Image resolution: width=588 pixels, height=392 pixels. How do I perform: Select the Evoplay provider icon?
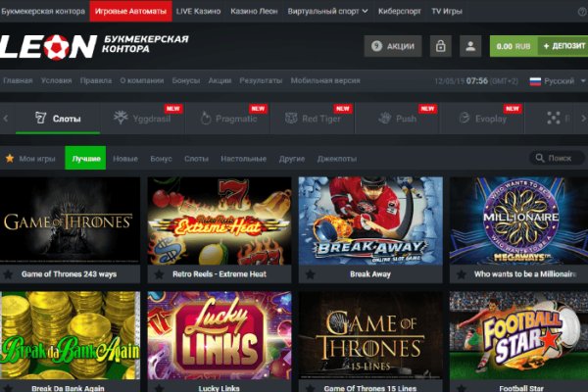click(462, 119)
